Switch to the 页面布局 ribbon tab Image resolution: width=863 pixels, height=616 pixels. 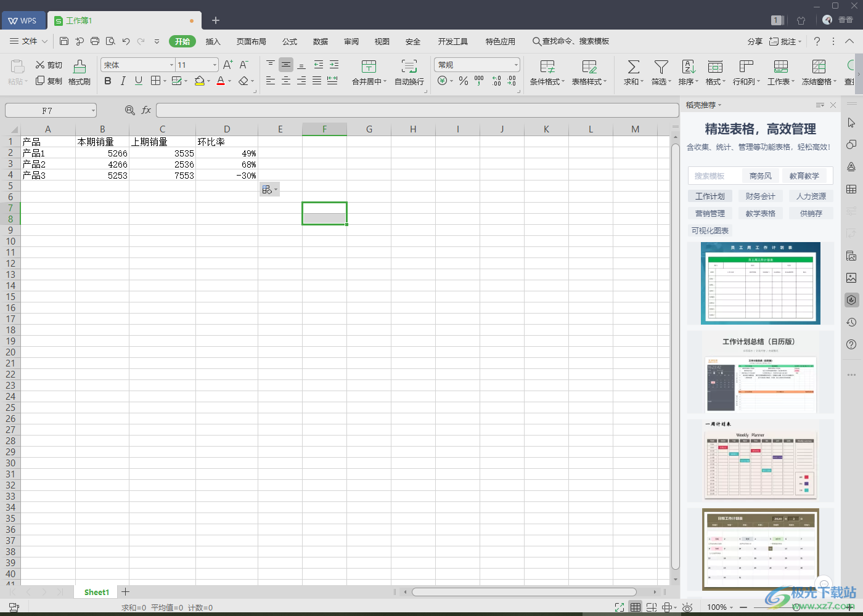(x=252, y=41)
